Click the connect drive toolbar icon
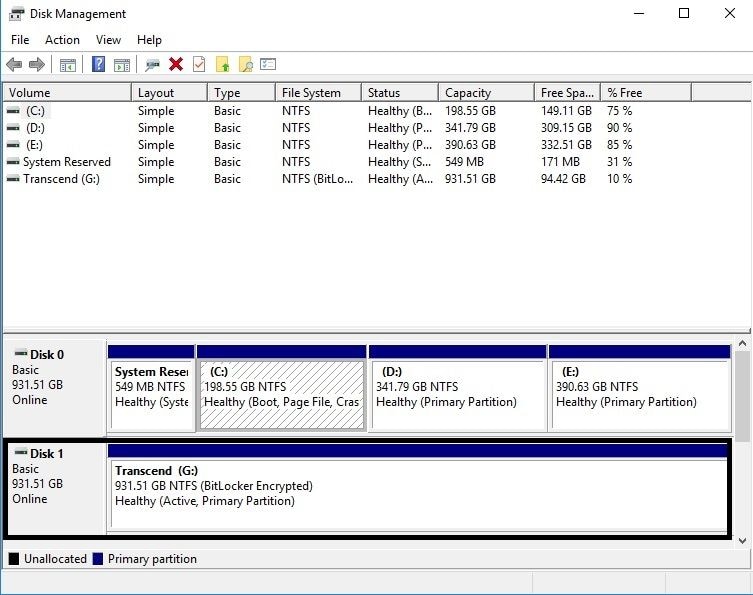This screenshot has width=753, height=595. 153,64
